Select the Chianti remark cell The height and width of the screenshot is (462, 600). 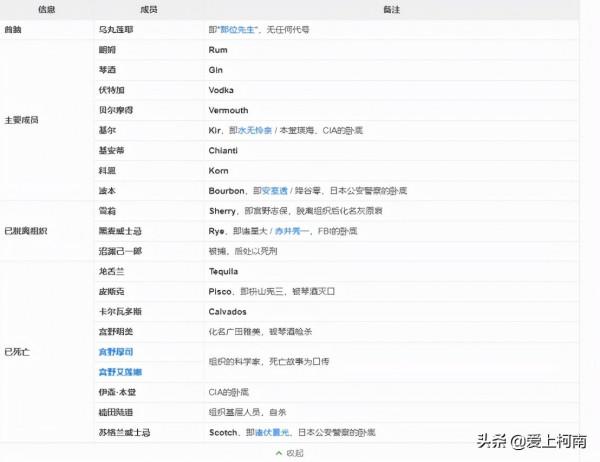pos(391,150)
